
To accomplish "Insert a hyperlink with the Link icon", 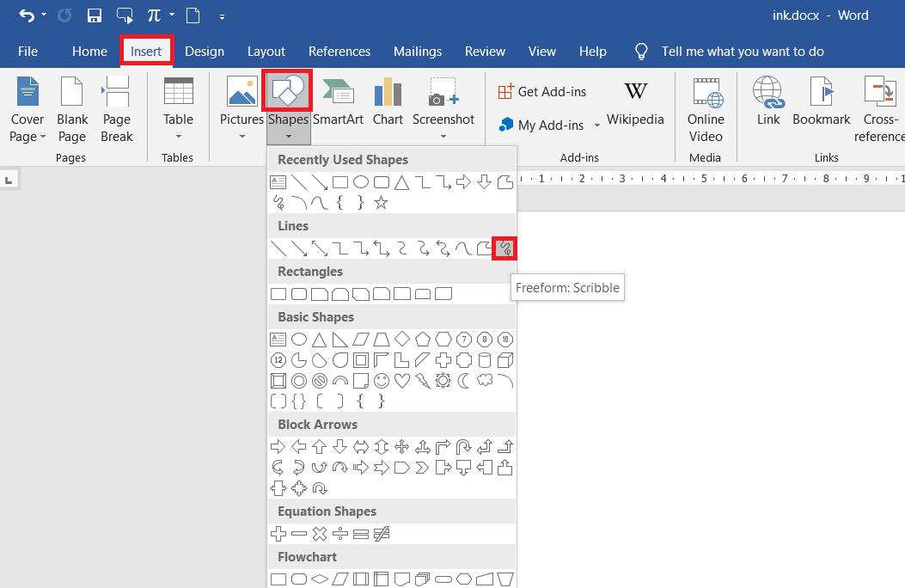I will (767, 105).
